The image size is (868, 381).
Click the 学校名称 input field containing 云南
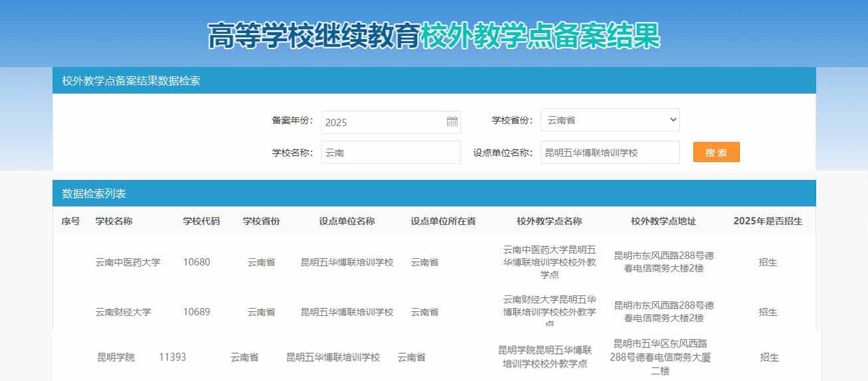391,152
